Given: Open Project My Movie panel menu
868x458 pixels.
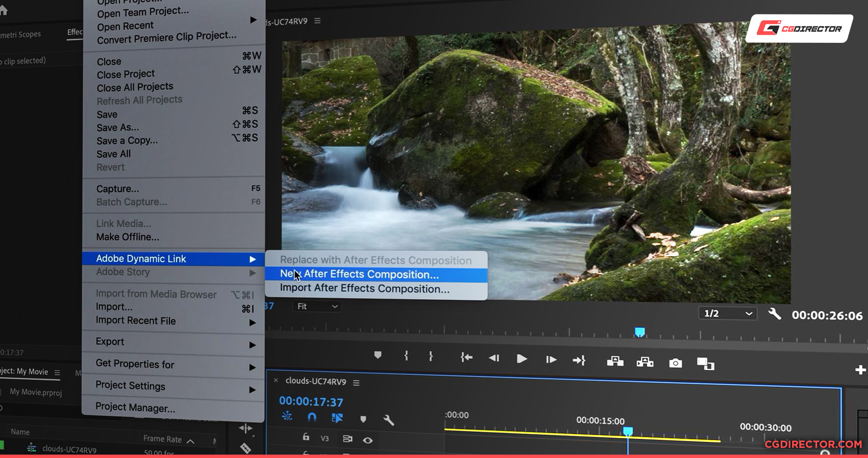Looking at the screenshot, I should click(57, 373).
